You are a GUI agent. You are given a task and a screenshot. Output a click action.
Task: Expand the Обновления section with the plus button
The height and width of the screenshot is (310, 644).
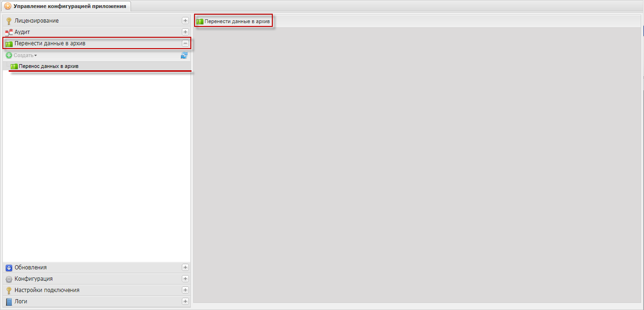tap(185, 268)
